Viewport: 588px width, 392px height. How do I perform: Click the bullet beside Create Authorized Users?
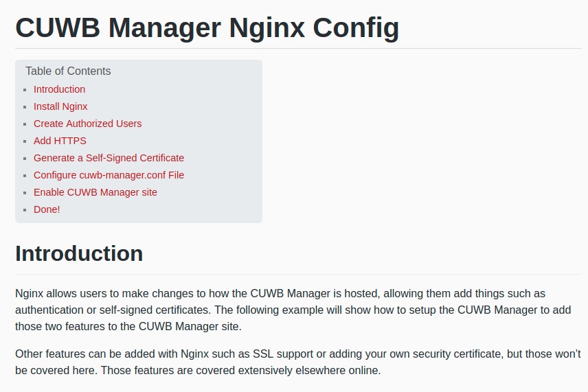(25, 124)
